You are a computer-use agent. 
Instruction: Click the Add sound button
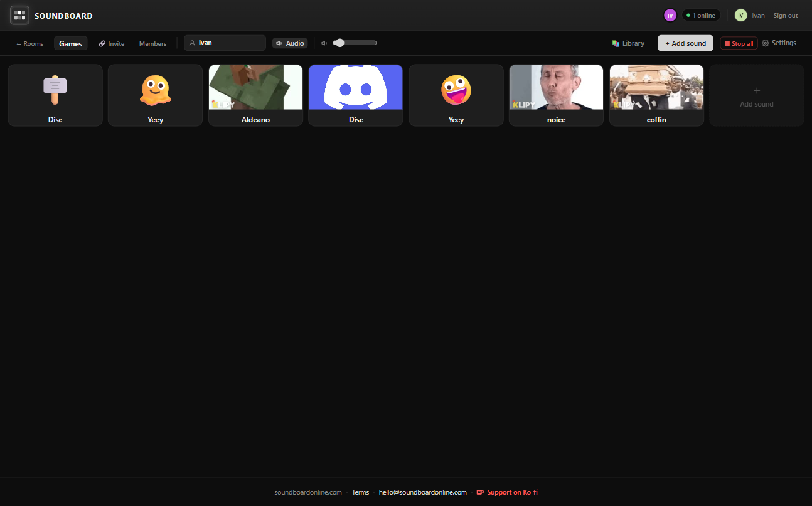coord(685,43)
